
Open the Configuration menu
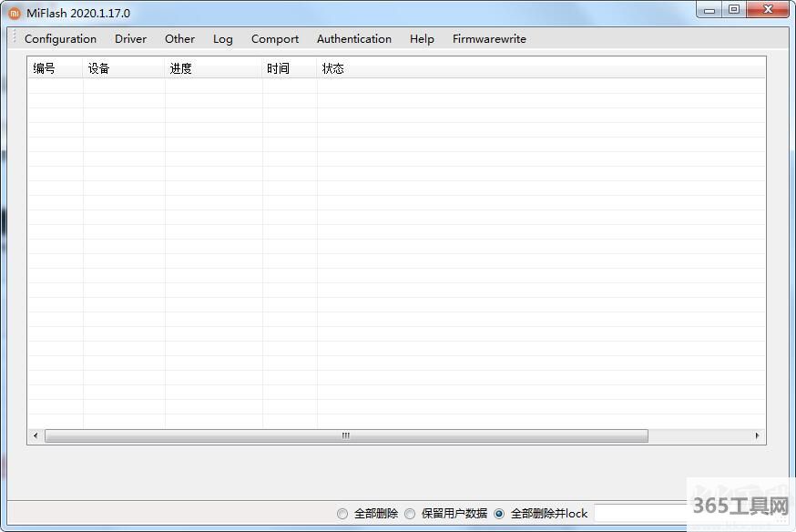click(60, 39)
